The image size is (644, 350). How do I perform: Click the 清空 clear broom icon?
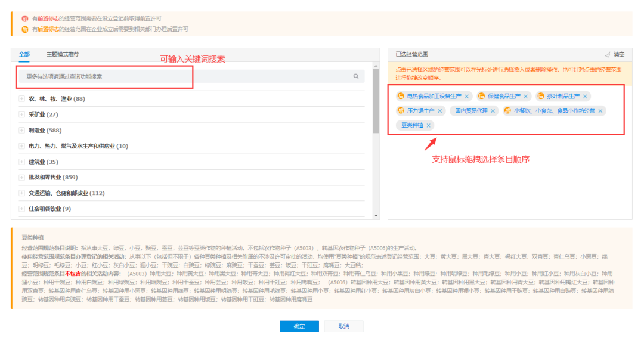(608, 54)
